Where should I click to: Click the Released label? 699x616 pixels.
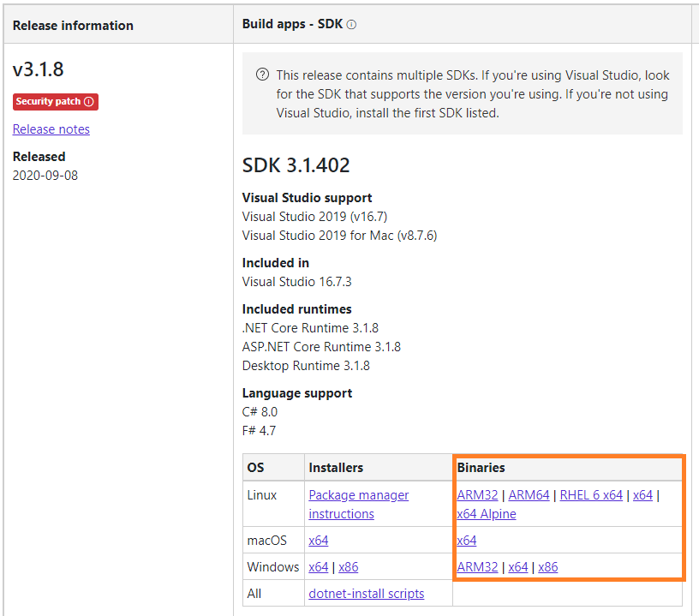tap(39, 157)
